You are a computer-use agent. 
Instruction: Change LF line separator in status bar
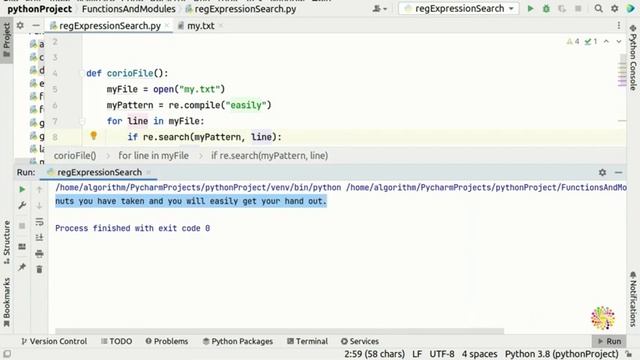click(417, 354)
